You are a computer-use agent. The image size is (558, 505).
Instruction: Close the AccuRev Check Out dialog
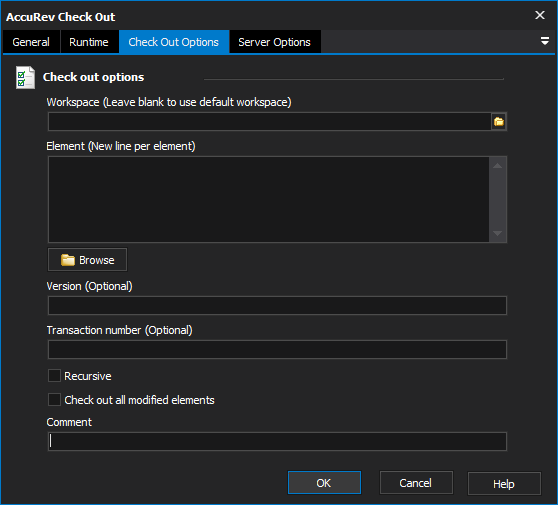tap(540, 15)
